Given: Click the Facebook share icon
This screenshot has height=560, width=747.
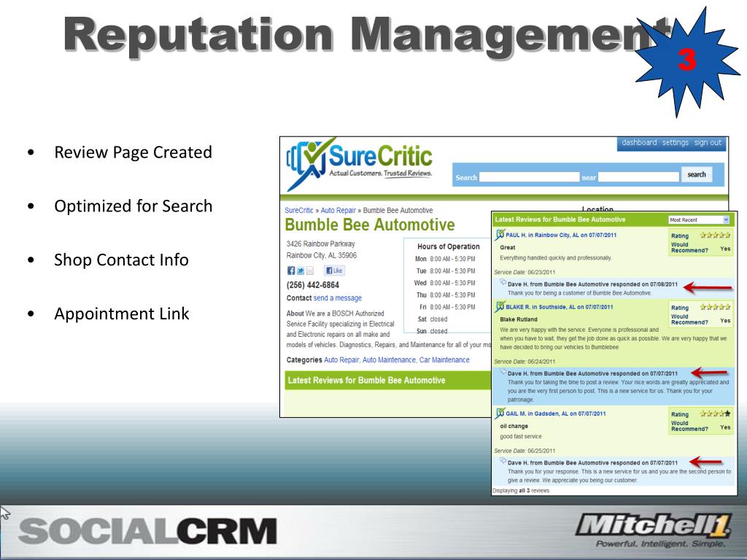Looking at the screenshot, I should click(291, 271).
